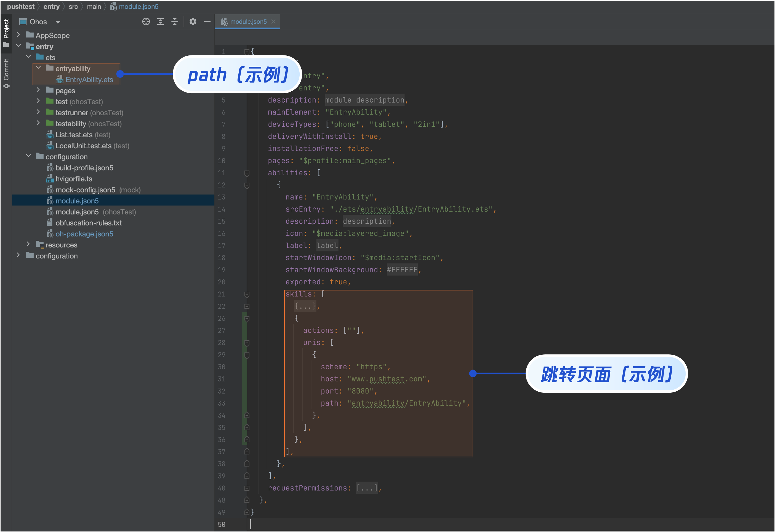Expand the AppScope folder
775x532 pixels.
(18, 35)
